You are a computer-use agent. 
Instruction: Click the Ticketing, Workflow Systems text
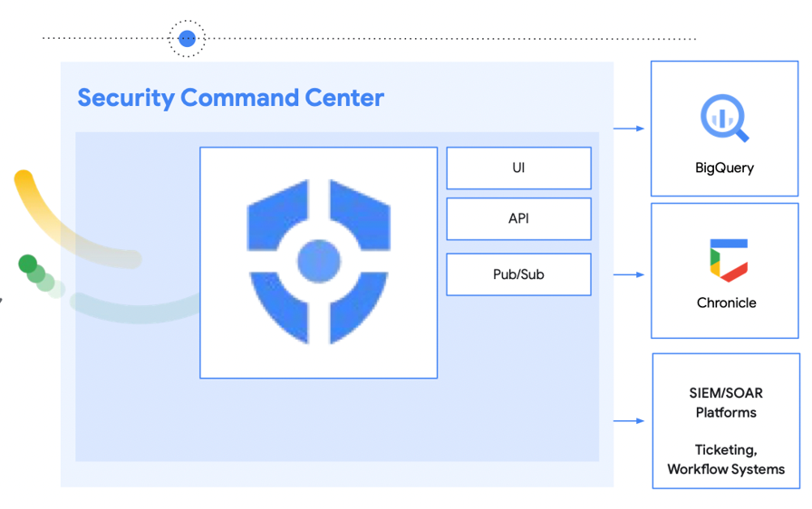pyautogui.click(x=726, y=459)
